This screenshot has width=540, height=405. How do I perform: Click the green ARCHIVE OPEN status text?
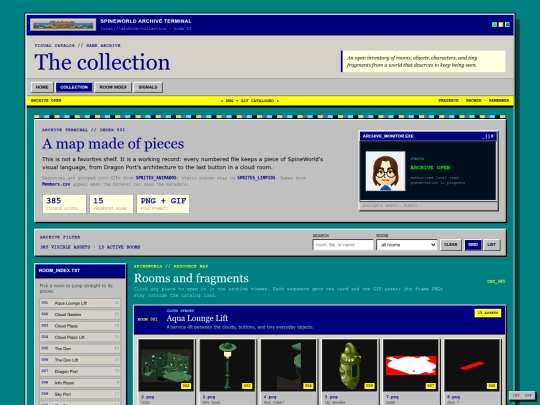(x=430, y=167)
